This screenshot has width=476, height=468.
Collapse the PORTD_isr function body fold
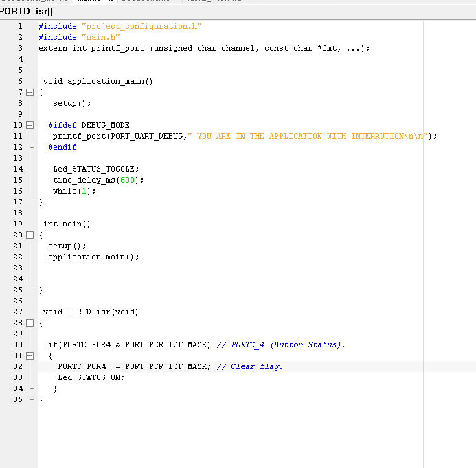(30, 323)
